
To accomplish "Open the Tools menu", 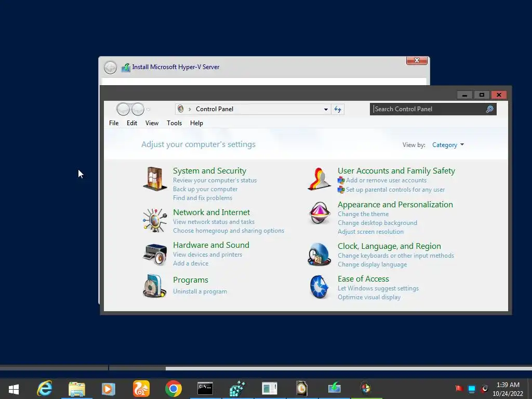I will 175,123.
